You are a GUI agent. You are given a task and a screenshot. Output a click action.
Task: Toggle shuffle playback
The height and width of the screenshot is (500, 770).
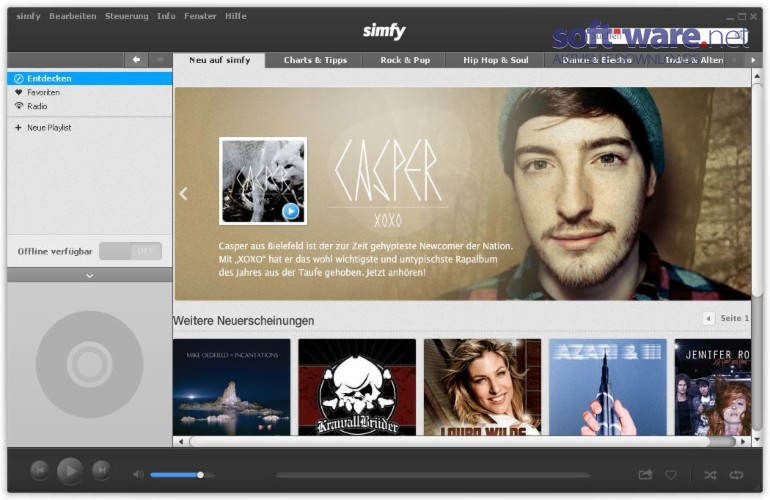pyautogui.click(x=710, y=475)
